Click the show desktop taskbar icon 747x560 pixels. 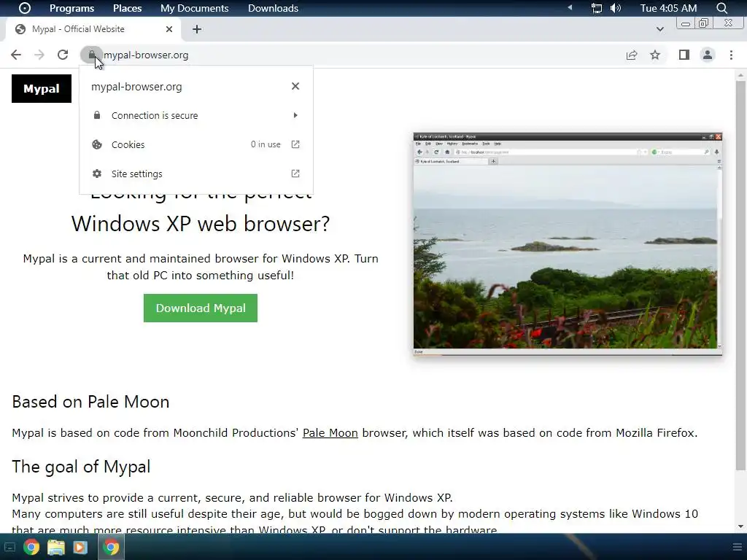tap(9, 547)
